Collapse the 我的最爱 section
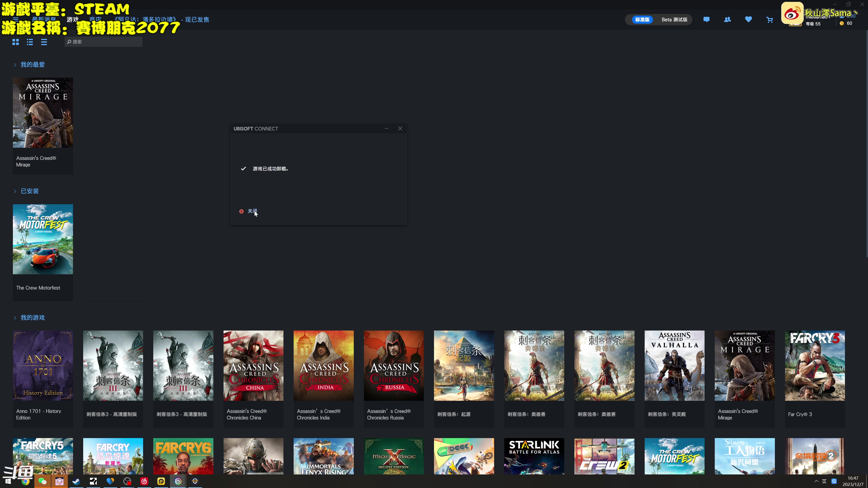Image resolution: width=868 pixels, height=488 pixels. coord(15,65)
